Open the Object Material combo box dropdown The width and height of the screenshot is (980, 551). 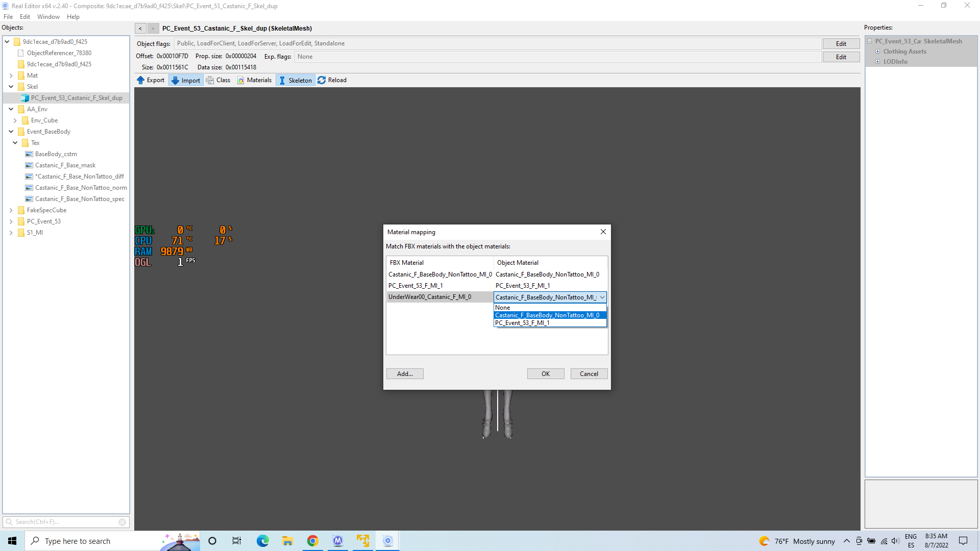point(602,297)
